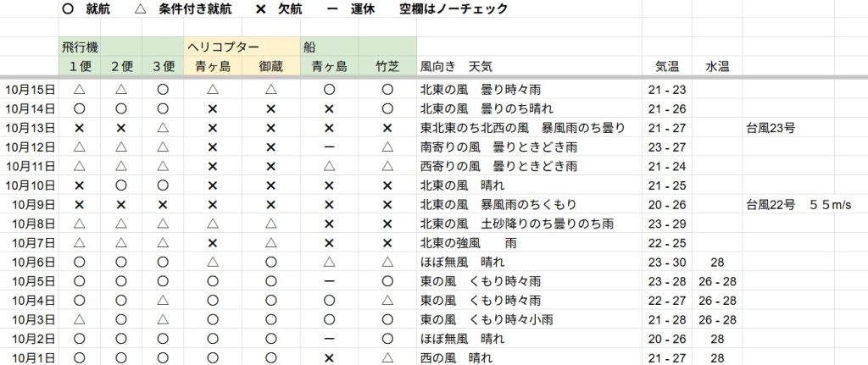Select the 1便 column header
Viewport: 868px width, 365px height.
[x=79, y=66]
